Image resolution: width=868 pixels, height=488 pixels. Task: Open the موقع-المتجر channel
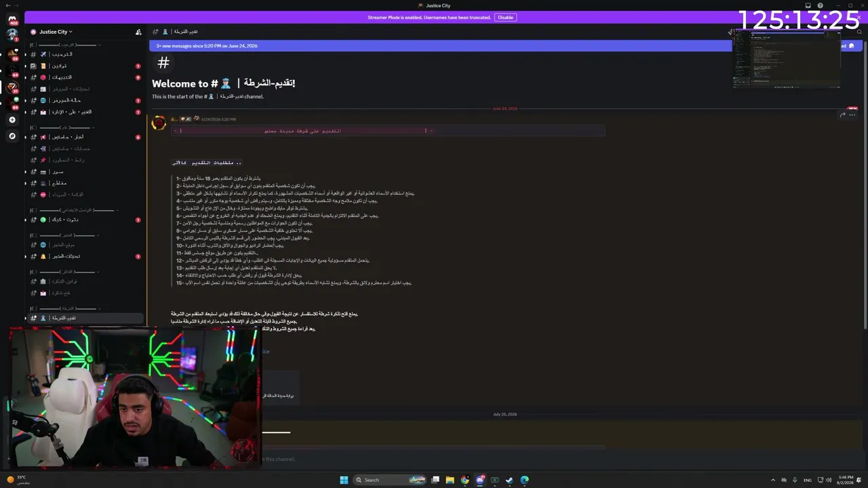[85, 245]
